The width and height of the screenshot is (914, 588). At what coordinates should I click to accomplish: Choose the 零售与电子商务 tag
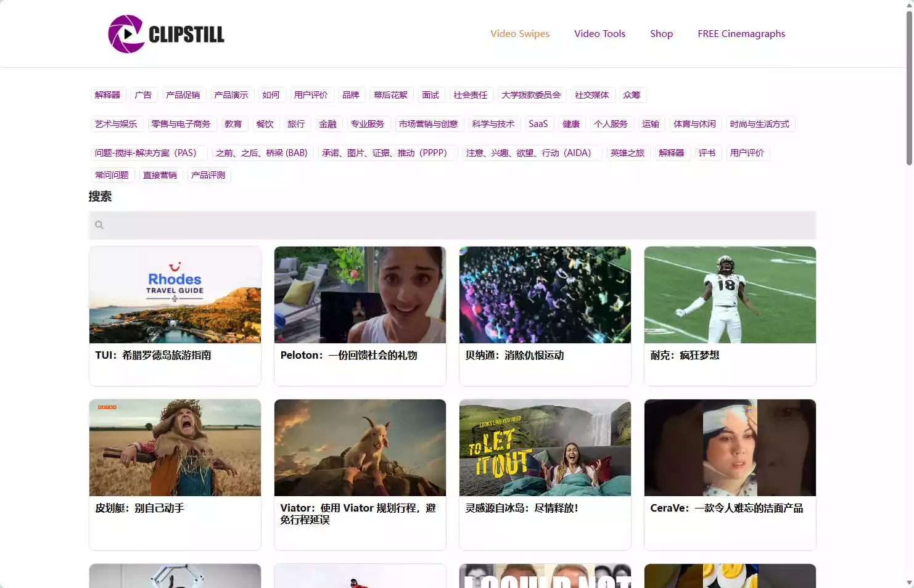[181, 124]
